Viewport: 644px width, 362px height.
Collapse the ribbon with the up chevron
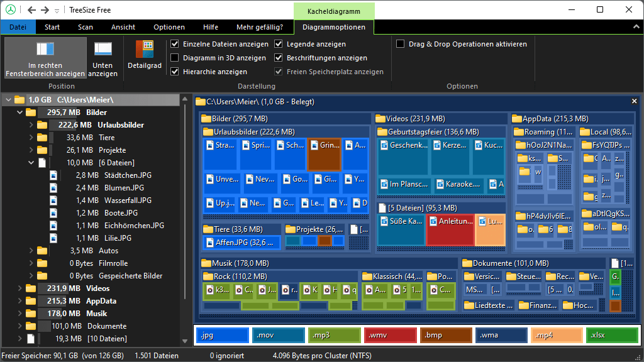[x=636, y=27]
